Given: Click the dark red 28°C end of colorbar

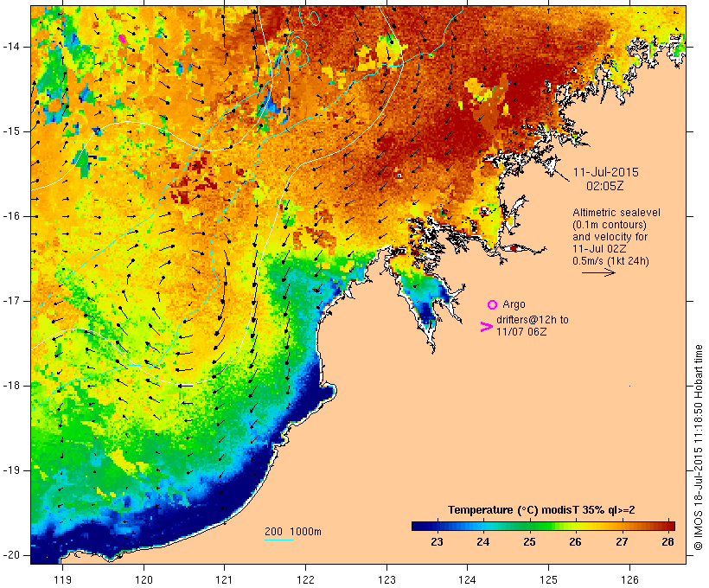Looking at the screenshot, I should pyautogui.click(x=668, y=526).
